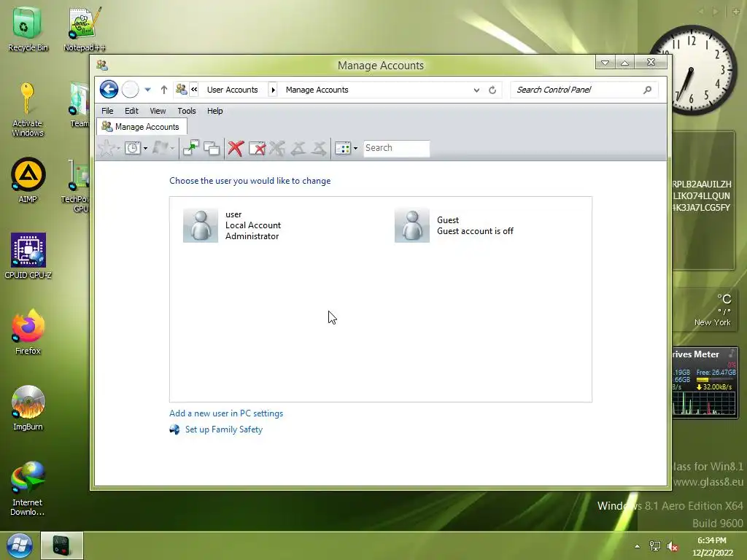The height and width of the screenshot is (560, 747).
Task: Click the Drives Meter gadget
Action: pos(705,383)
